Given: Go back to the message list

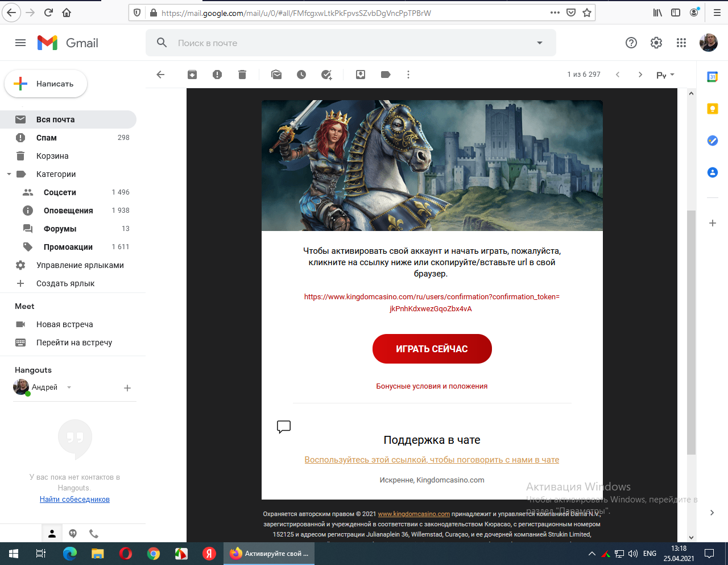Looking at the screenshot, I should (x=160, y=75).
